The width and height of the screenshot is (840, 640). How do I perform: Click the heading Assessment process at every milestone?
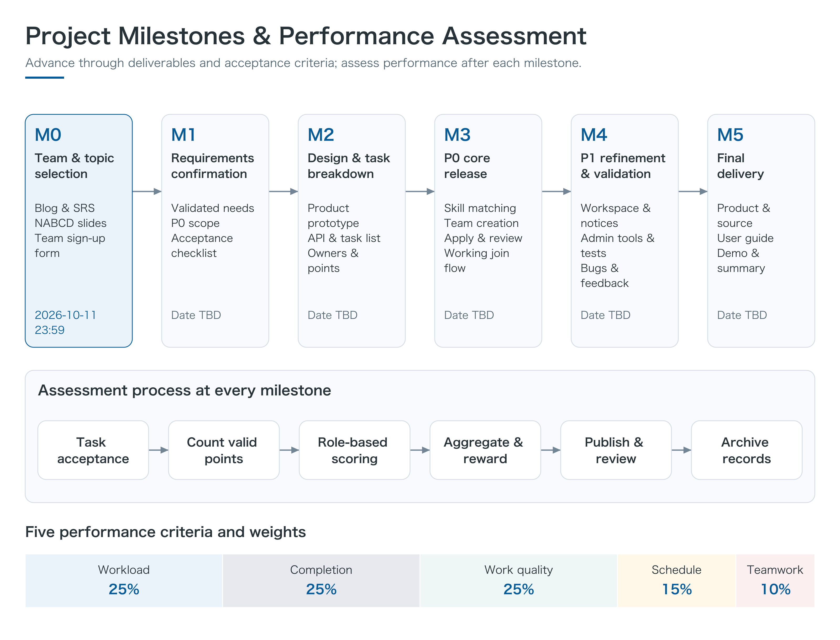185,391
